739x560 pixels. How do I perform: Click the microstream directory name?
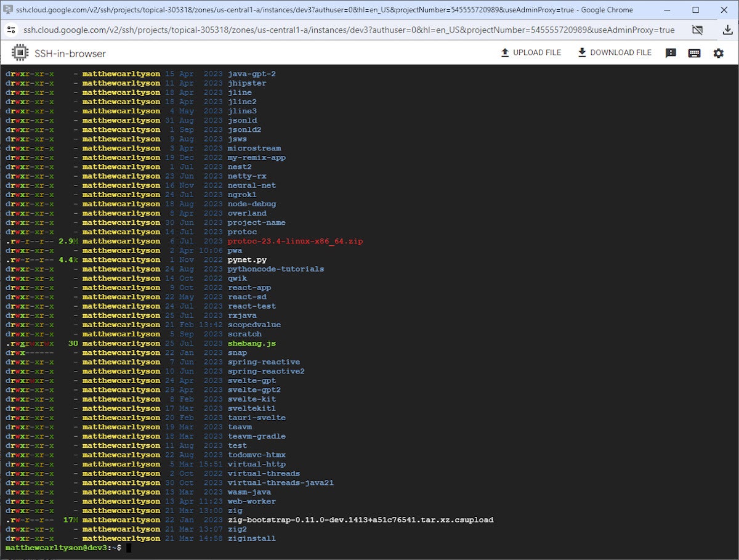tap(254, 148)
